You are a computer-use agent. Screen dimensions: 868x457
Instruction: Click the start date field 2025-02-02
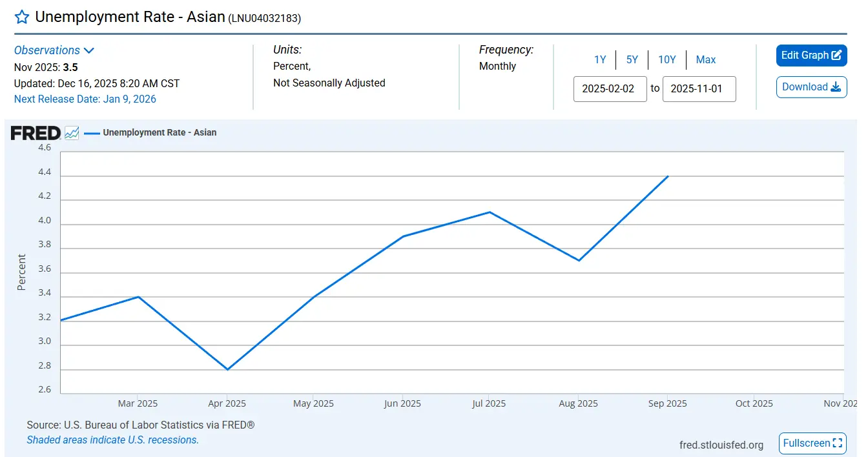pos(610,89)
